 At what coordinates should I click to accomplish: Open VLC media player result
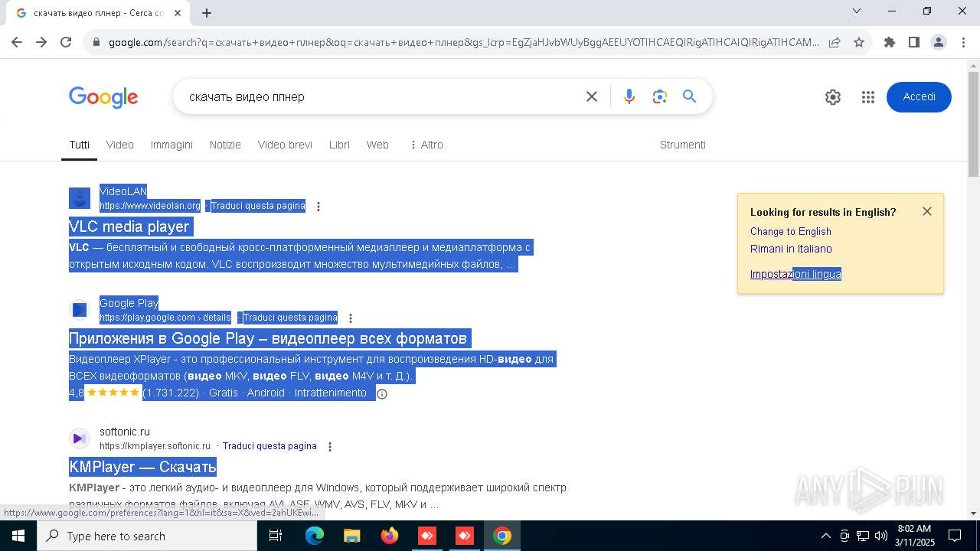[129, 227]
